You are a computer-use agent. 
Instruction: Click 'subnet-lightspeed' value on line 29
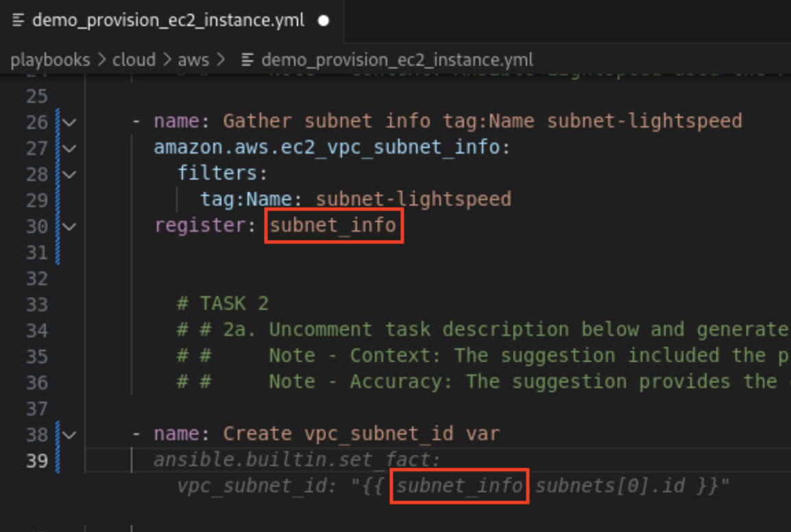pyautogui.click(x=413, y=199)
